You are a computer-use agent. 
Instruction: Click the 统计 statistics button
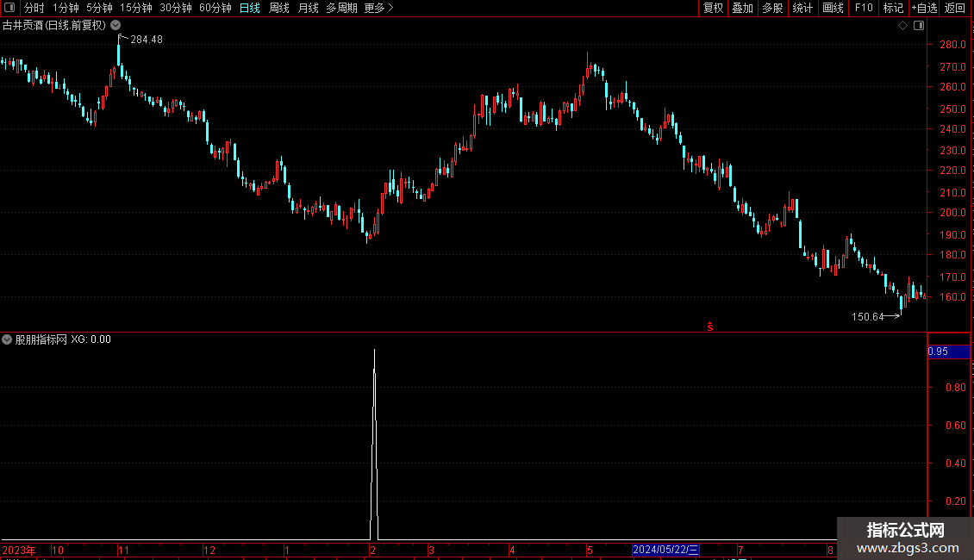(802, 8)
